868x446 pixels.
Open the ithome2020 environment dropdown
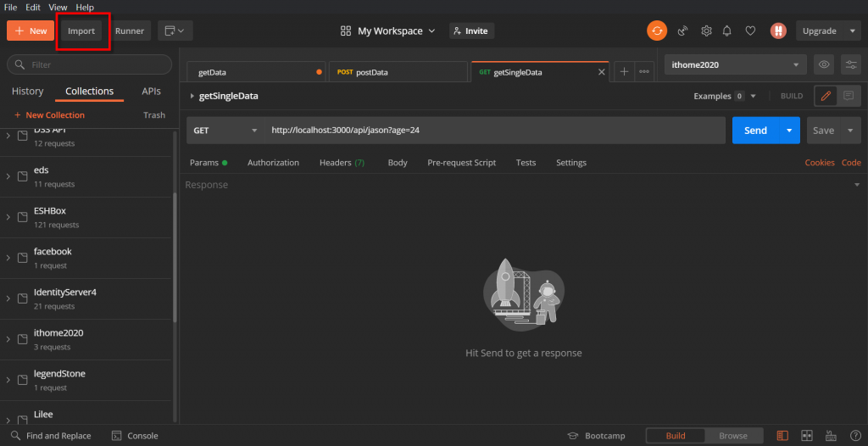tap(735, 64)
